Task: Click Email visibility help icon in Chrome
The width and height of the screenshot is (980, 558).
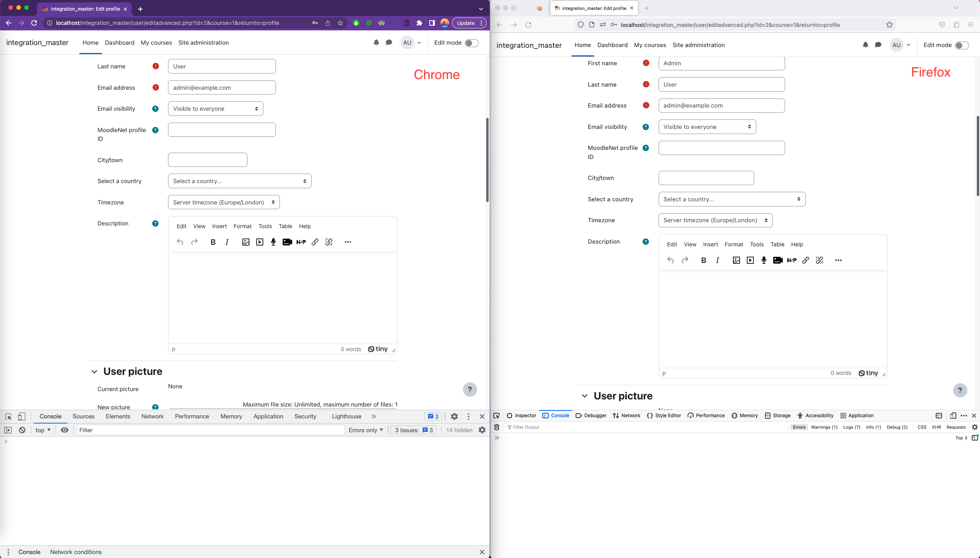Action: point(155,109)
